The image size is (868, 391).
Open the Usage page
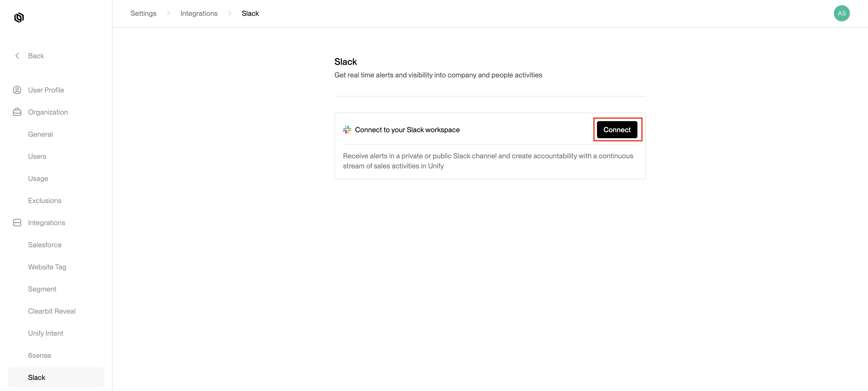tap(38, 178)
